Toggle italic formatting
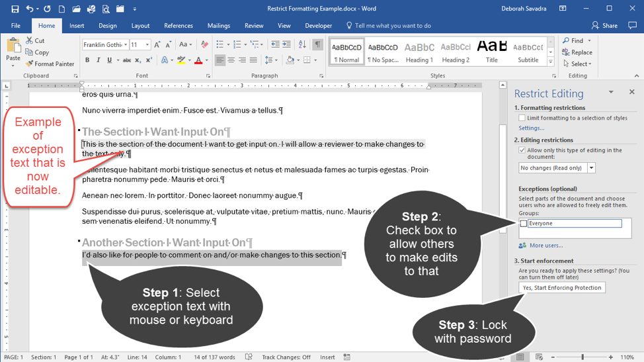 98,60
